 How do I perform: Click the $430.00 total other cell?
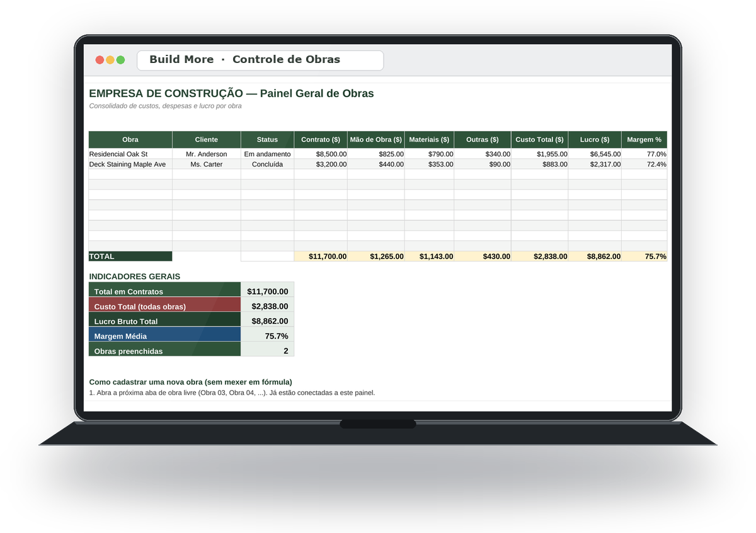click(483, 256)
